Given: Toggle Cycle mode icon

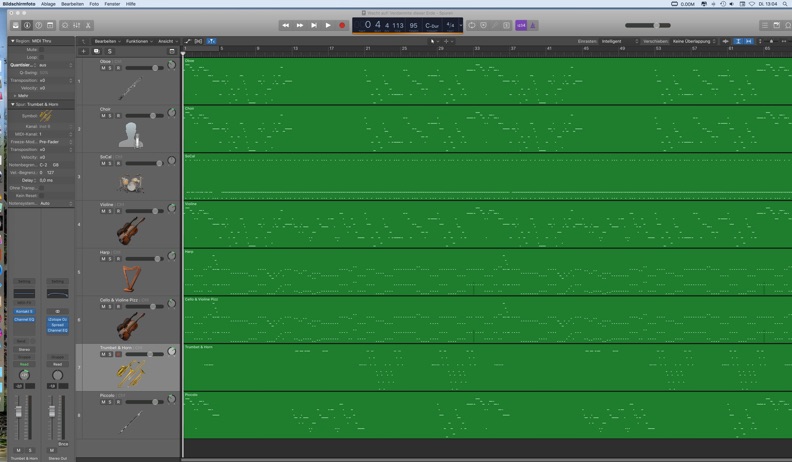Looking at the screenshot, I should [472, 25].
